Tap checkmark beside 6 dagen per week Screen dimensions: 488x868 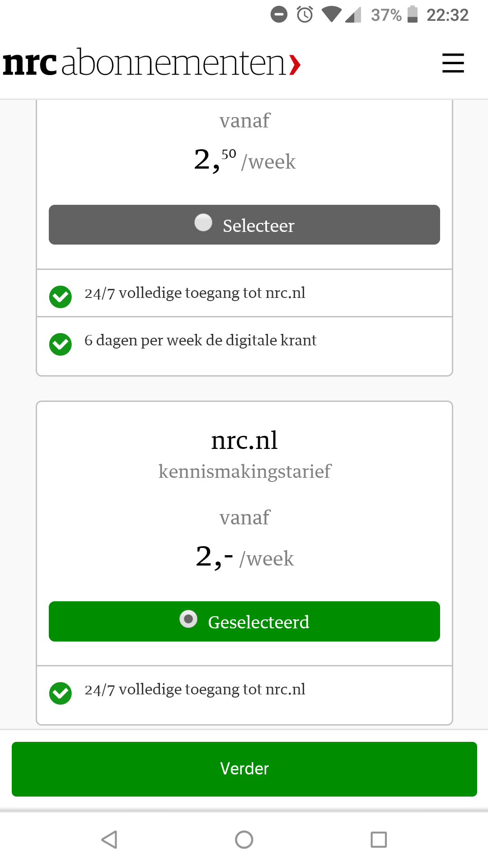point(61,344)
